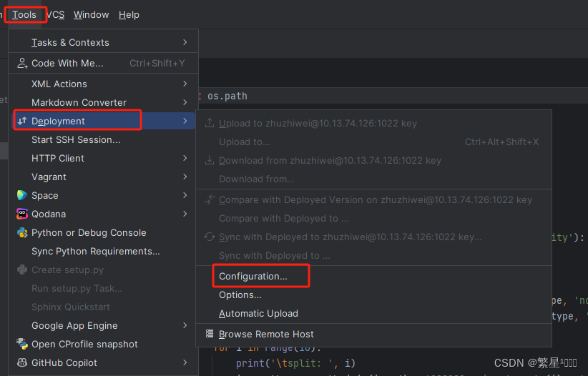Open Python or Debug Console
Image resolution: width=588 pixels, height=376 pixels.
coord(104,232)
